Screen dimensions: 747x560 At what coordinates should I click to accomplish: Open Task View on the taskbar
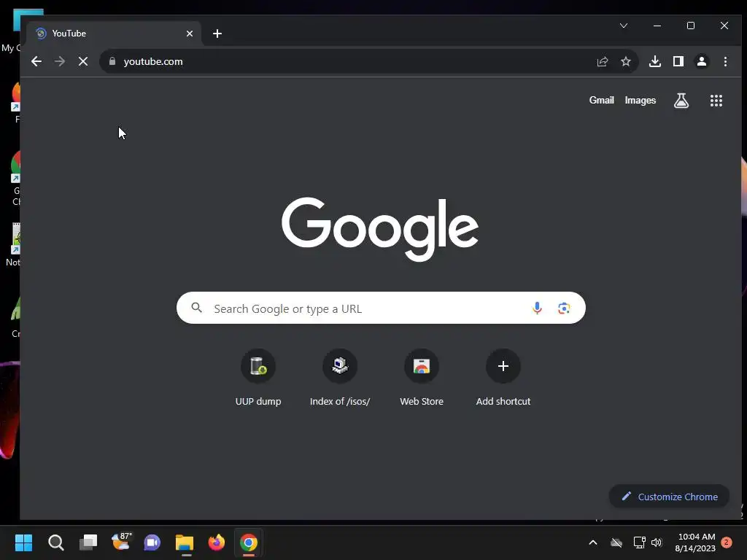[x=88, y=542]
